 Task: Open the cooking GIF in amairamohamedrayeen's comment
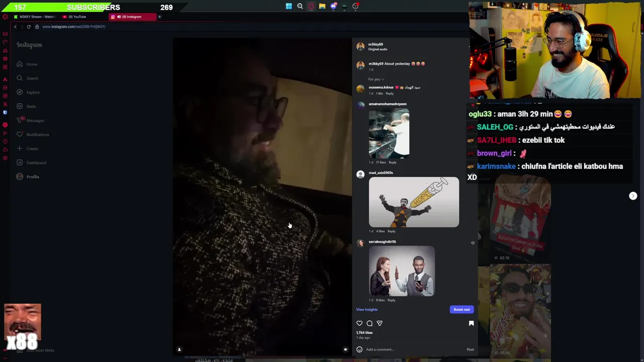tap(389, 133)
